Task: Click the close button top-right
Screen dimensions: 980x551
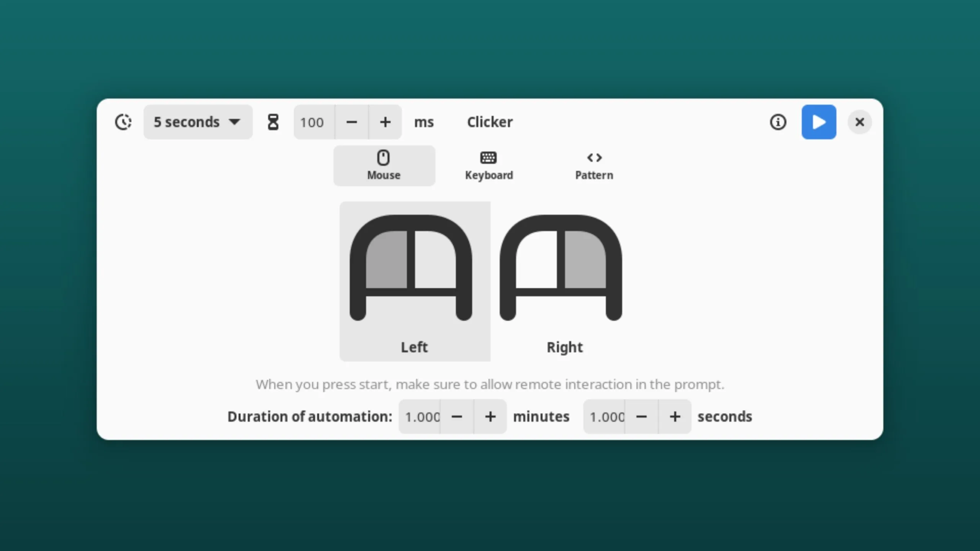Action: pos(859,122)
